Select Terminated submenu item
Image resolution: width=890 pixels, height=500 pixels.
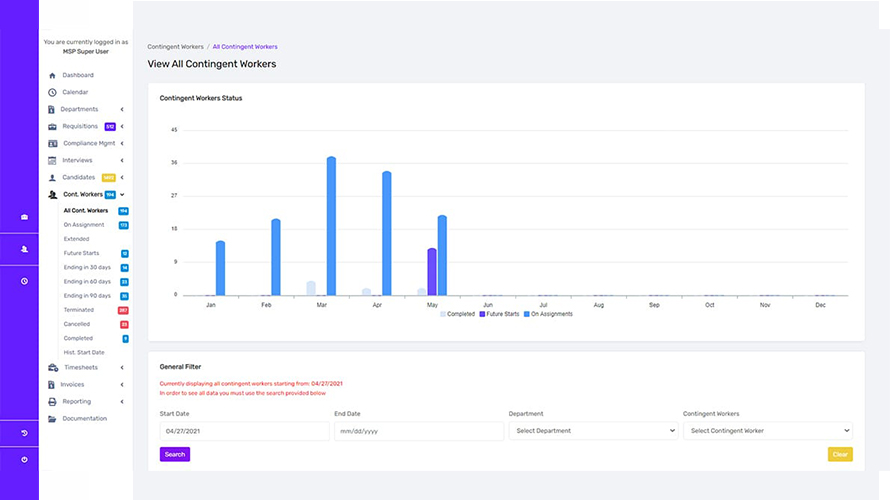tap(78, 310)
